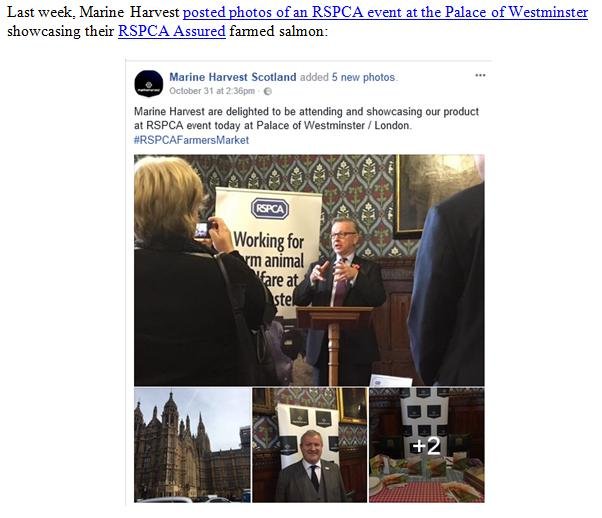Click the #RSPCAFarmersMarket hashtag
The height and width of the screenshot is (518, 602).
tap(191, 140)
